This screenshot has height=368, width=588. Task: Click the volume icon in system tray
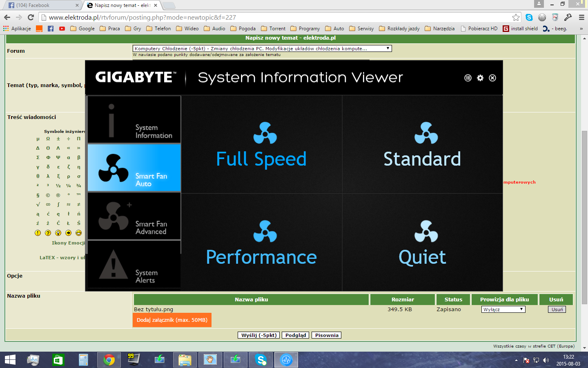[x=546, y=360]
